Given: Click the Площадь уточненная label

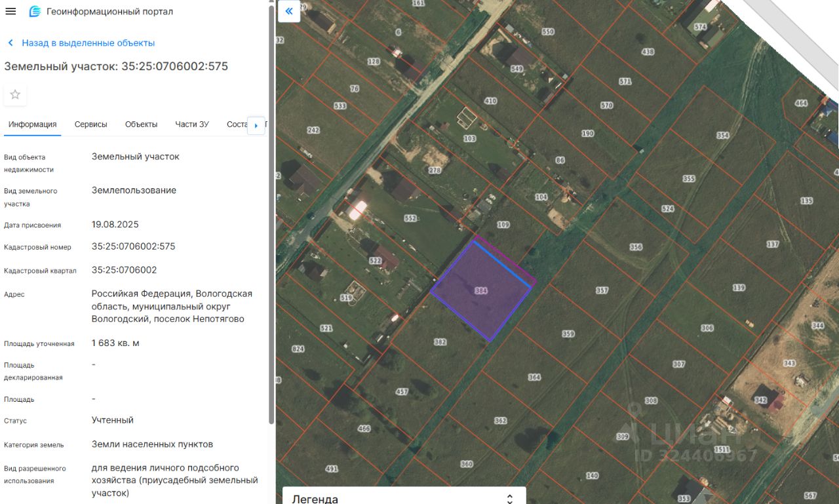Looking at the screenshot, I should [39, 344].
